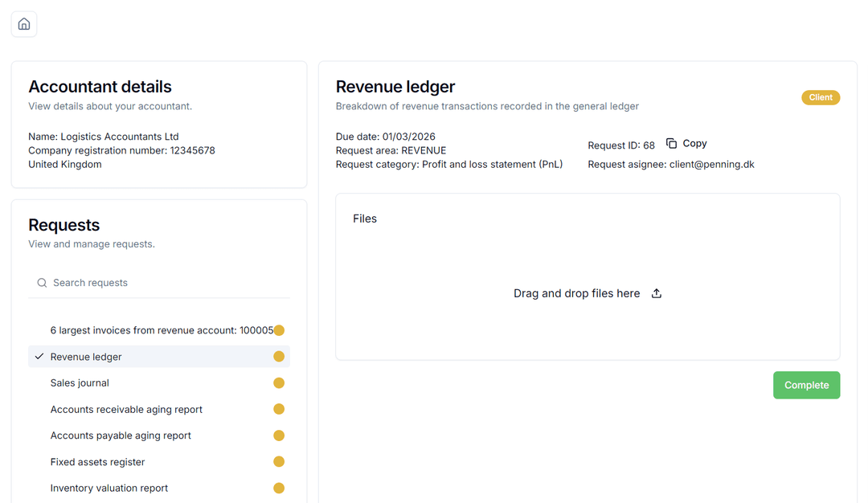Click status dot for Accounts payable aging report
This screenshot has height=503, width=868.
(279, 436)
